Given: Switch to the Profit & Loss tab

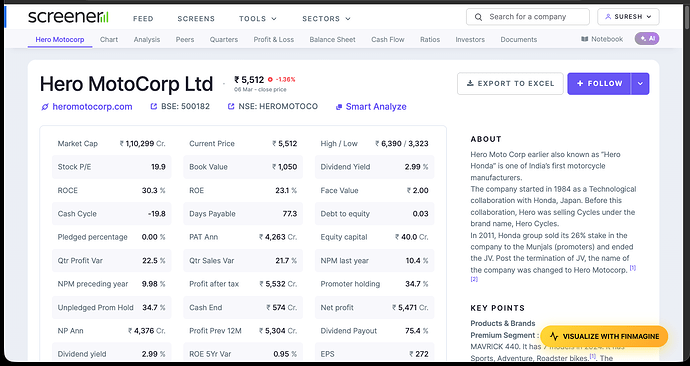Looking at the screenshot, I should pyautogui.click(x=274, y=40).
